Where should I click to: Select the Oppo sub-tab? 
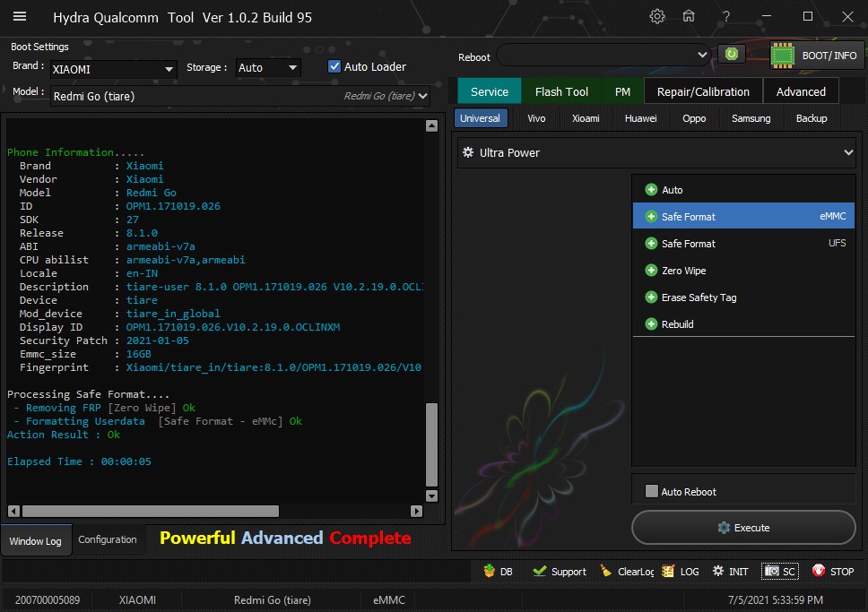694,118
